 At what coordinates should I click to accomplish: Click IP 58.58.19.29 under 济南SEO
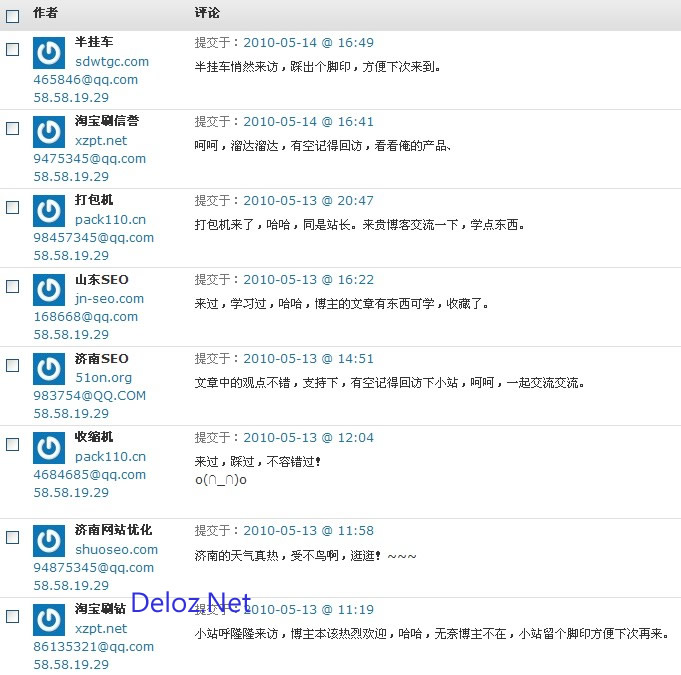tap(71, 414)
